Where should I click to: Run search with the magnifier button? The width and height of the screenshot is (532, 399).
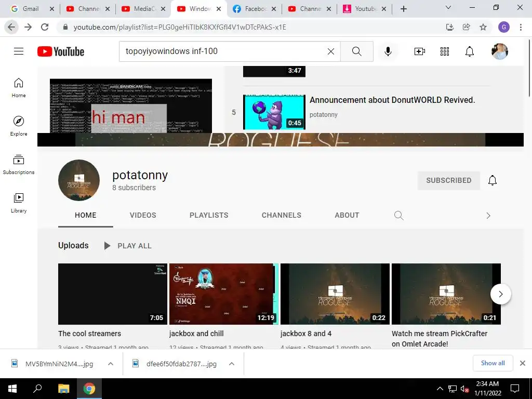coord(356,51)
